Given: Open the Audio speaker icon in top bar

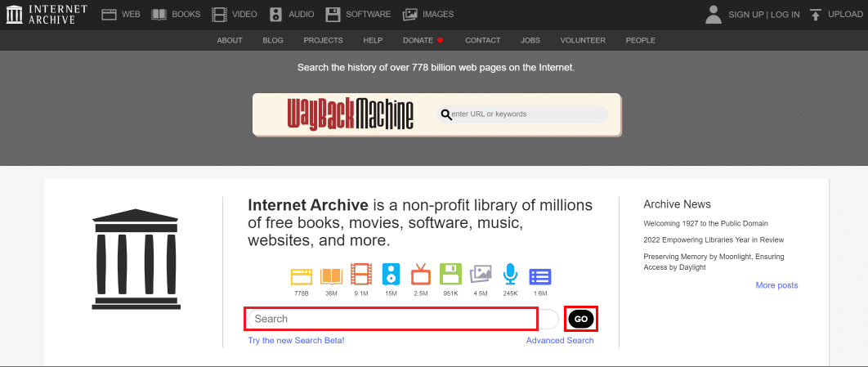Looking at the screenshot, I should click(x=275, y=15).
